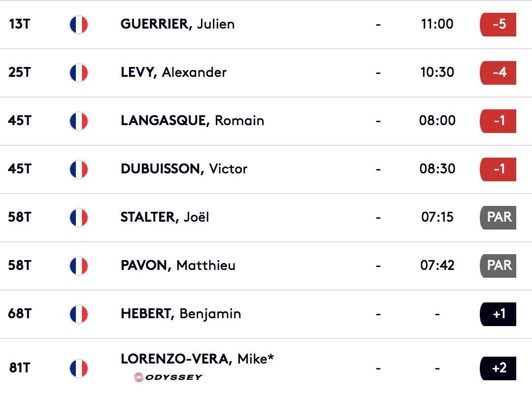532x398 pixels.
Task: Click the French flag beside Guerrier
Action: (79, 25)
